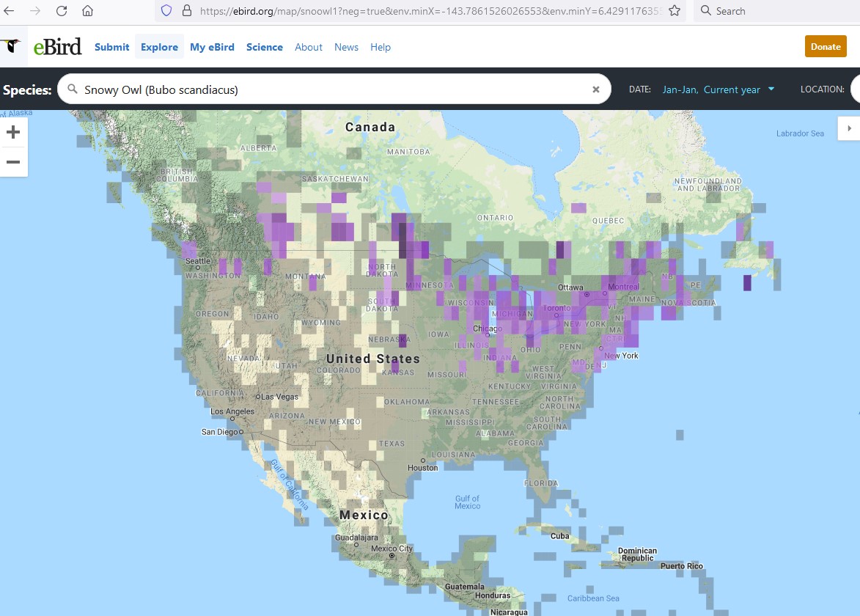
Task: Click the shield tracking protection icon
Action: tap(166, 11)
